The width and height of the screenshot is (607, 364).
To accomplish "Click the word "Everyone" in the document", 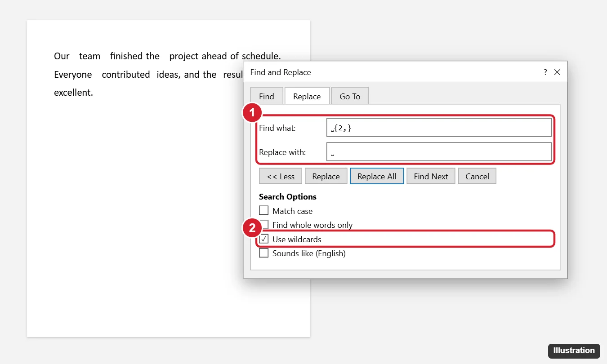I will pyautogui.click(x=73, y=75).
